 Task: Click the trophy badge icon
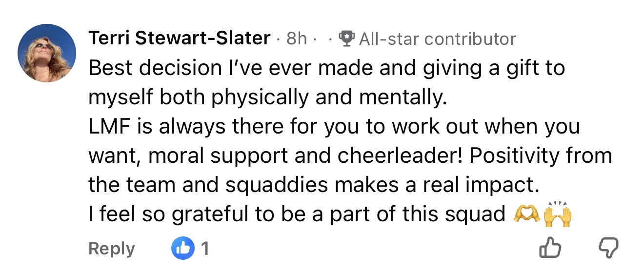click(x=347, y=39)
